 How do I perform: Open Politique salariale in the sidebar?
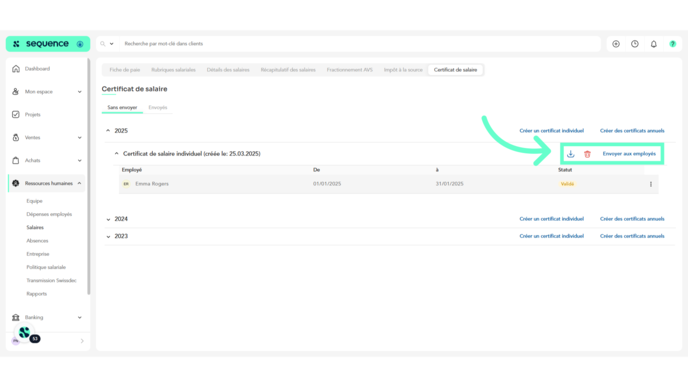click(x=46, y=267)
